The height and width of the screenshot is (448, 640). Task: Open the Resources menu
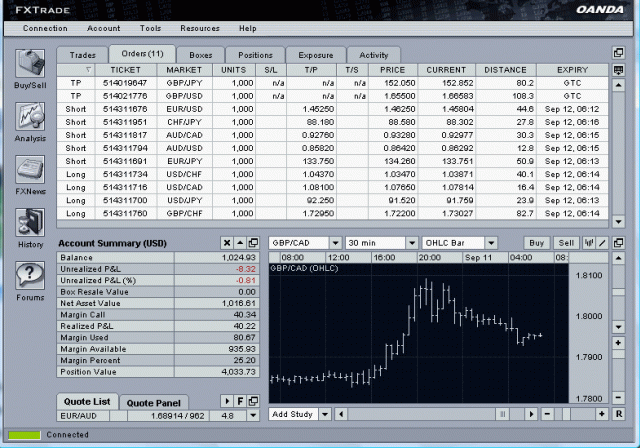(200, 29)
